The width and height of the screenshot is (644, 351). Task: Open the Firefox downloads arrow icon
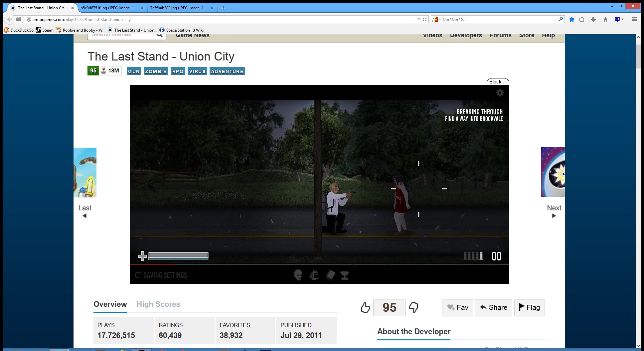[593, 19]
